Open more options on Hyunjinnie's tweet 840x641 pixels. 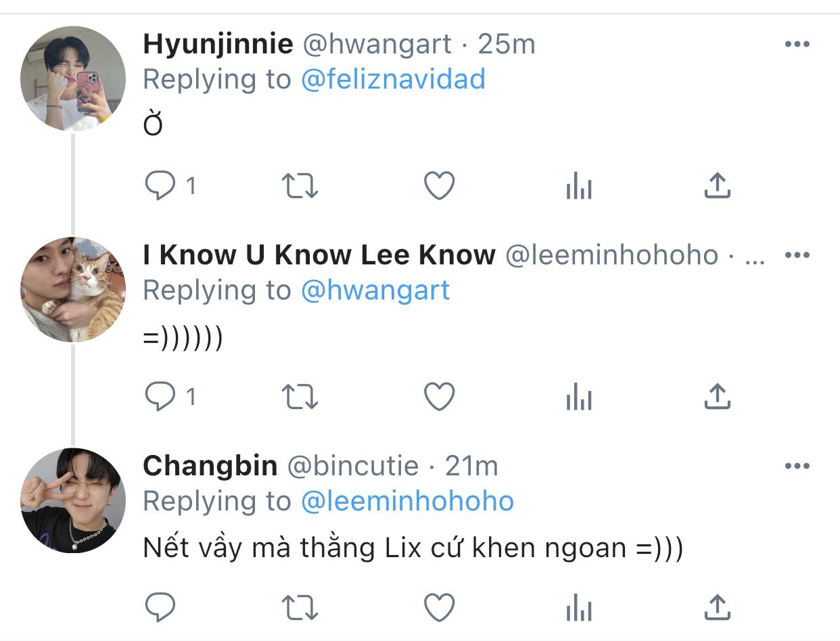[797, 45]
